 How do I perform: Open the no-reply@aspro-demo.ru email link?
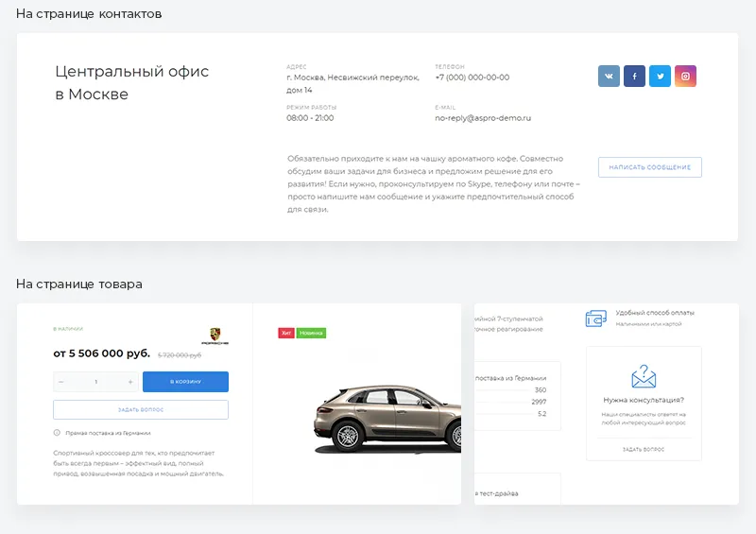[483, 118]
